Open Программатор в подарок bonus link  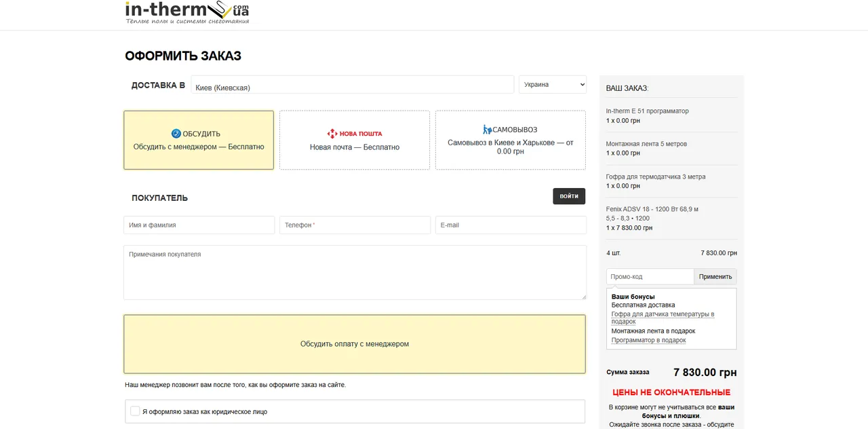click(648, 340)
